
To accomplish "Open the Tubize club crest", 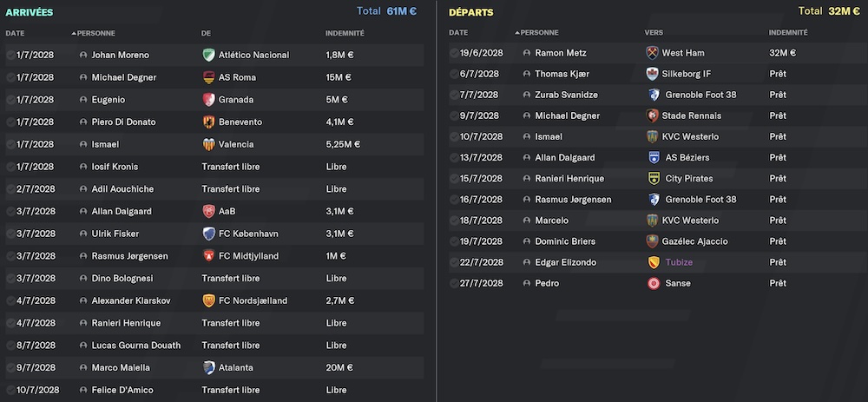I will [x=654, y=262].
